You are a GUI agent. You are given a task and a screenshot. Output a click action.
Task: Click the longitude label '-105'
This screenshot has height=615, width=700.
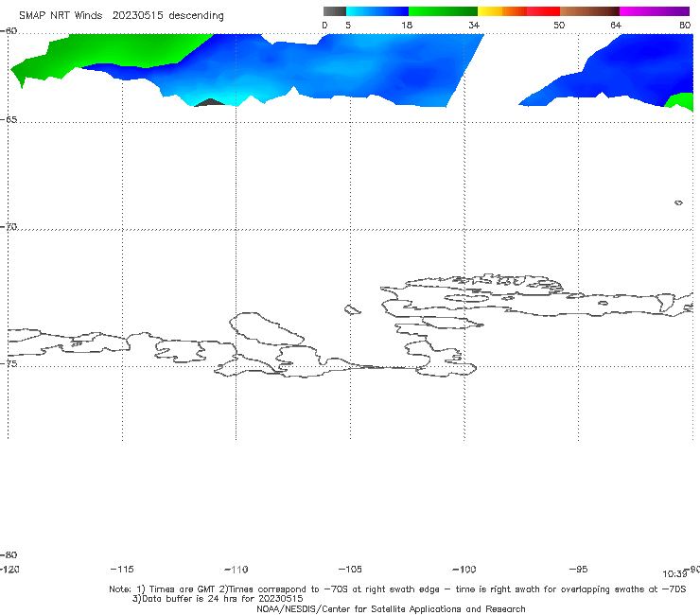[350, 570]
